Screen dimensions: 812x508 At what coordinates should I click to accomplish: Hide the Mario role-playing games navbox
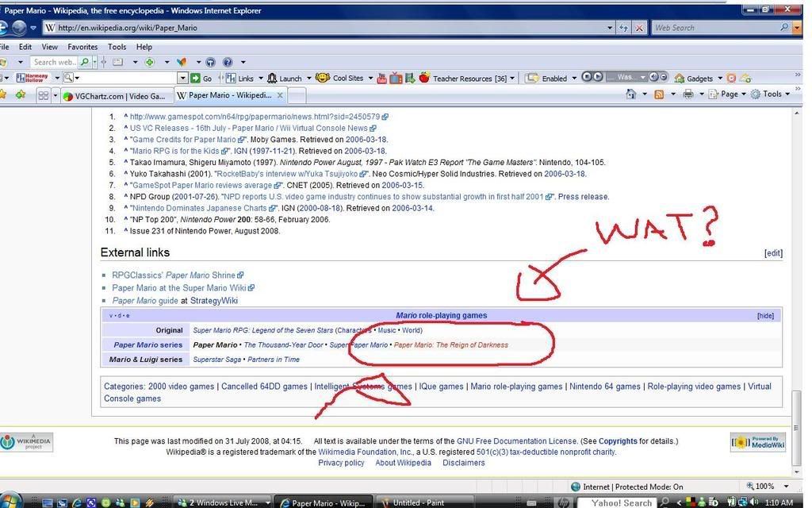click(x=765, y=316)
